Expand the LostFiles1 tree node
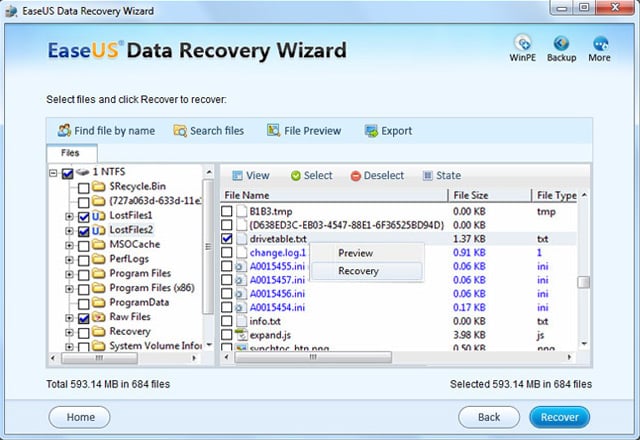 coord(69,216)
